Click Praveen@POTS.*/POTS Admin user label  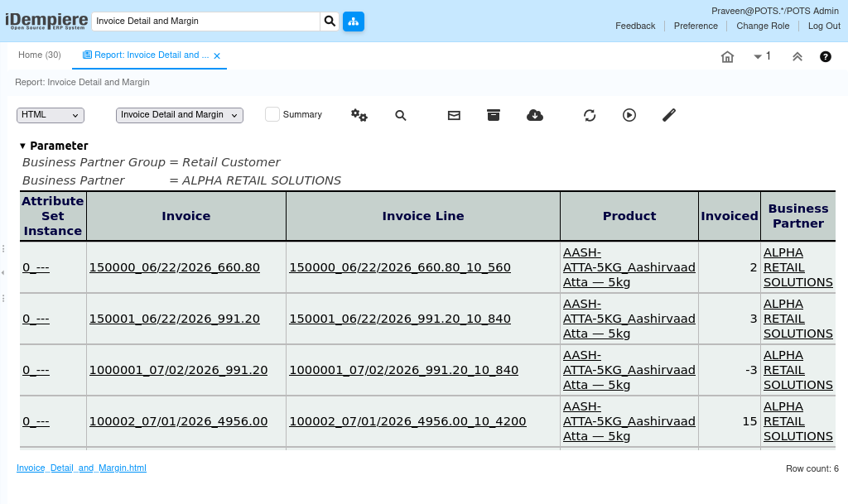[x=775, y=11]
